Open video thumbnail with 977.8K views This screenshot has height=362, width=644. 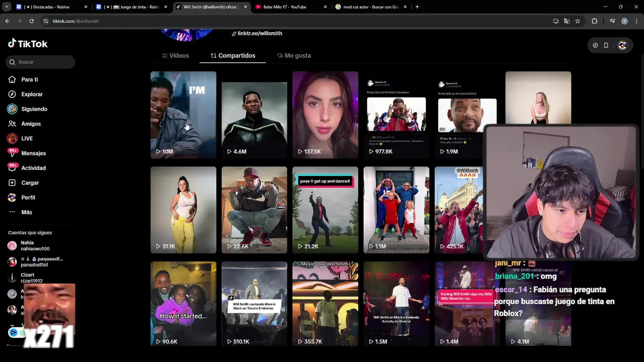[396, 115]
